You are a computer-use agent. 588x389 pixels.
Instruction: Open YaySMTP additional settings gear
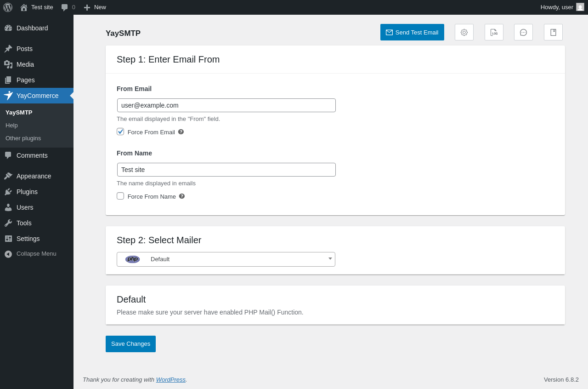point(464,32)
